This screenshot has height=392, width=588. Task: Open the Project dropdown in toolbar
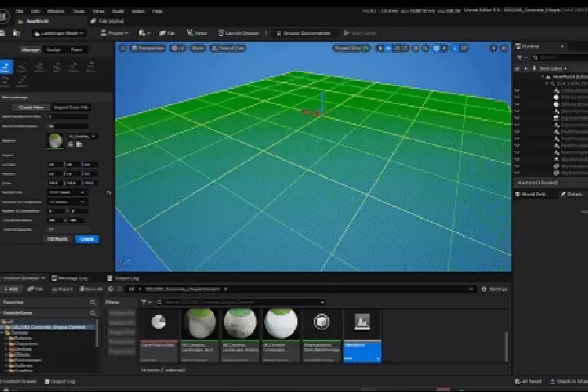click(114, 33)
